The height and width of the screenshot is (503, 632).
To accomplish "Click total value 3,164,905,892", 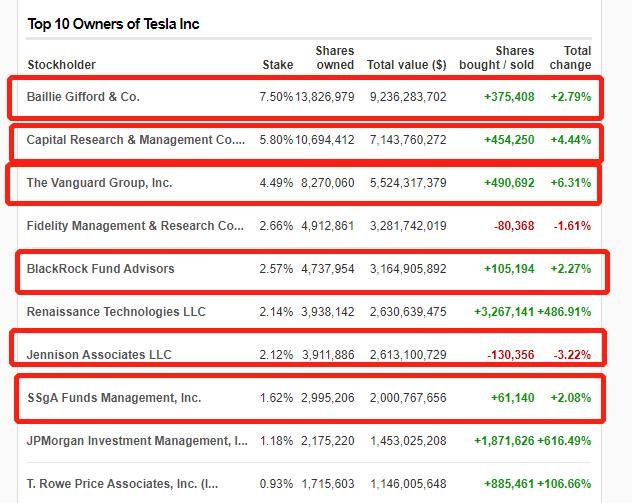I will click(408, 269).
